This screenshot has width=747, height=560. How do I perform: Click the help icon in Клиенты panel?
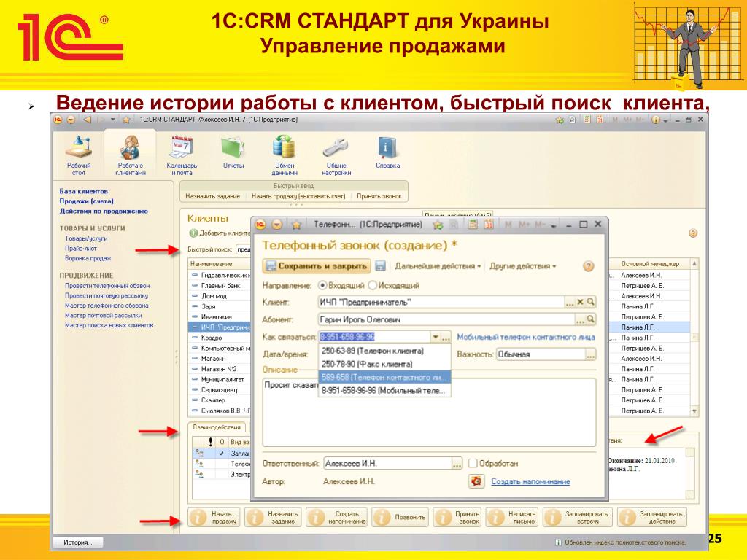click(x=693, y=233)
